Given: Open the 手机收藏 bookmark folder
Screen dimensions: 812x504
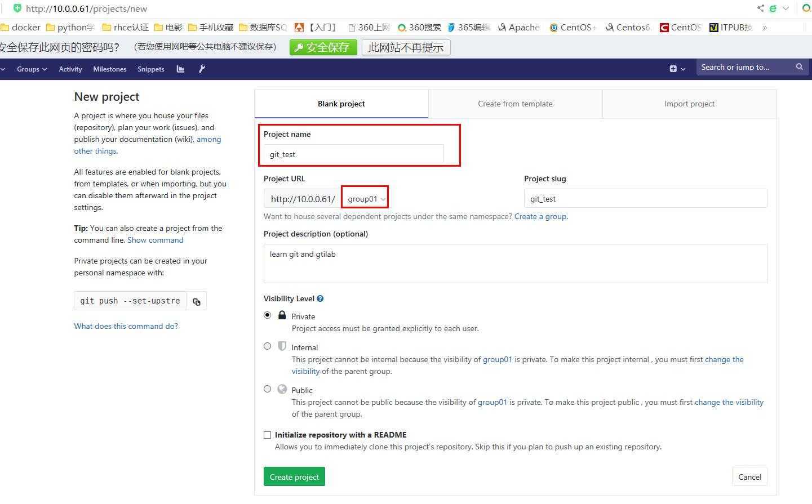Looking at the screenshot, I should click(211, 27).
